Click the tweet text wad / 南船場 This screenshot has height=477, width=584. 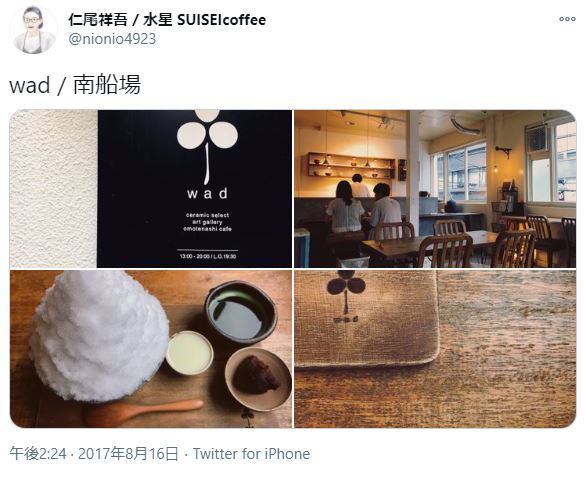[x=75, y=85]
